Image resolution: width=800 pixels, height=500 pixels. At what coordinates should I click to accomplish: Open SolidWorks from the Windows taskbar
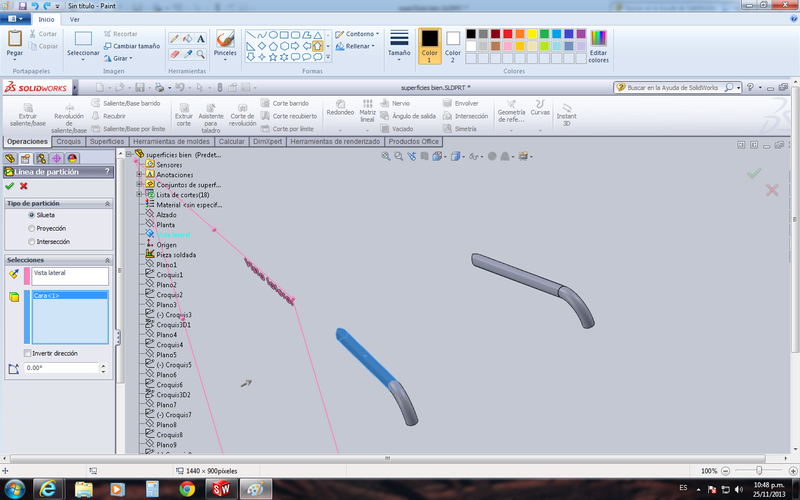tap(221, 490)
